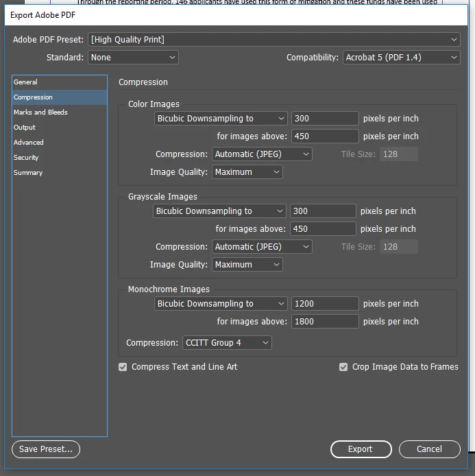Click Monochrome Images 1200 ppi field
This screenshot has height=476, width=475.
(325, 304)
